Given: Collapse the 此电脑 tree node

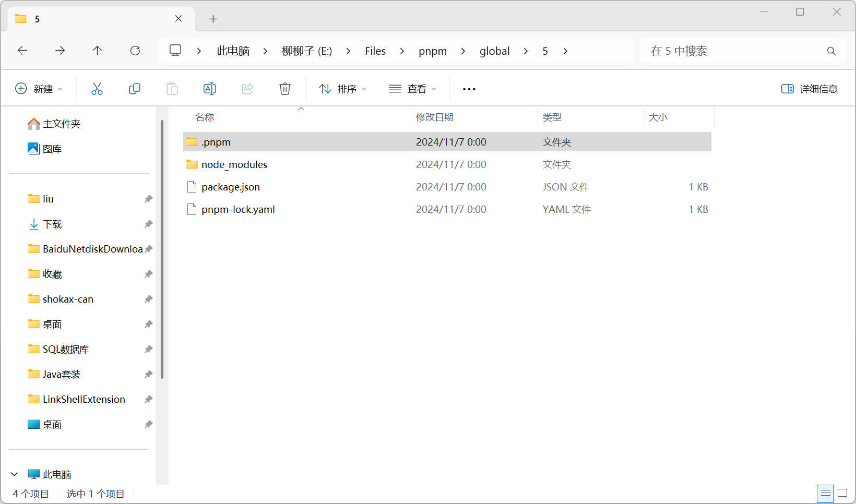Looking at the screenshot, I should (x=15, y=474).
